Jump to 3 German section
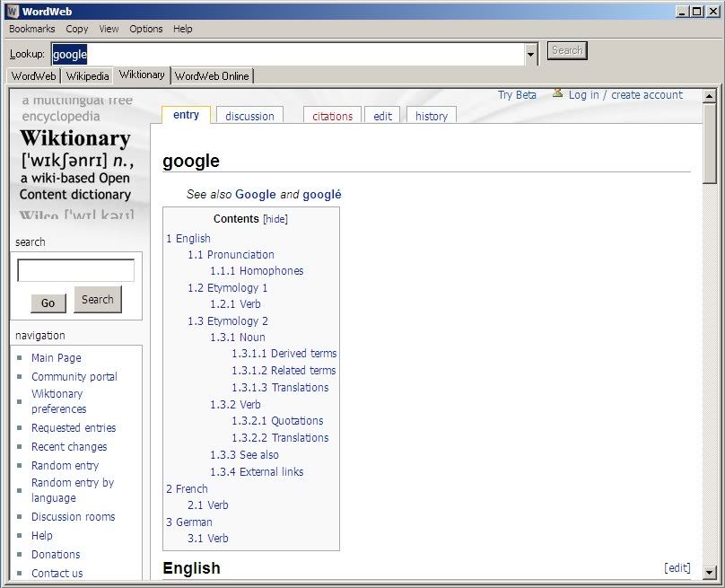Image resolution: width=725 pixels, height=588 pixels. tap(189, 522)
